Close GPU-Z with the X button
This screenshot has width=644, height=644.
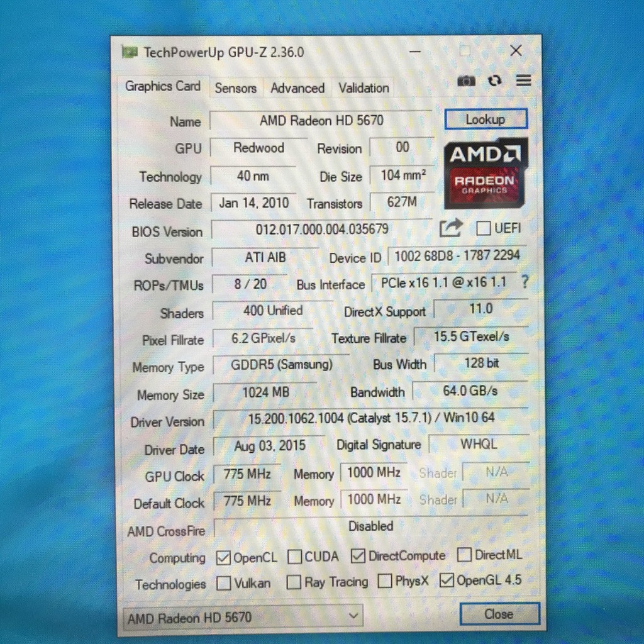click(x=516, y=50)
